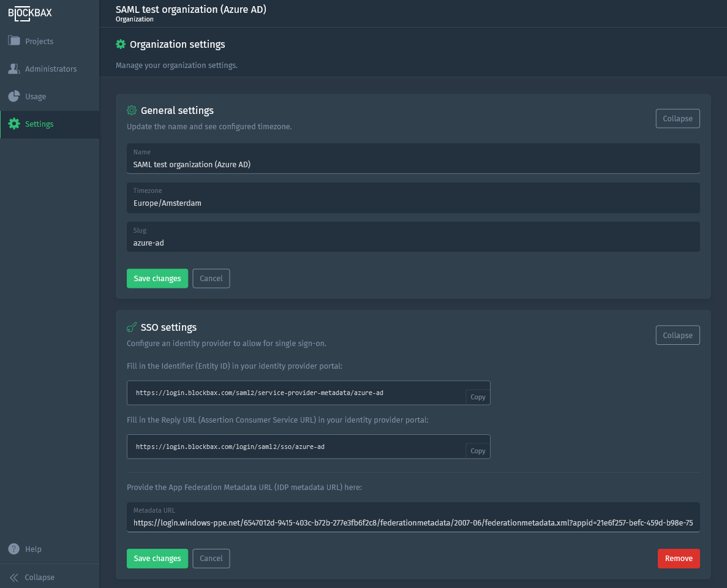Open the Projects menu item
The image size is (727, 588).
pyautogui.click(x=39, y=41)
